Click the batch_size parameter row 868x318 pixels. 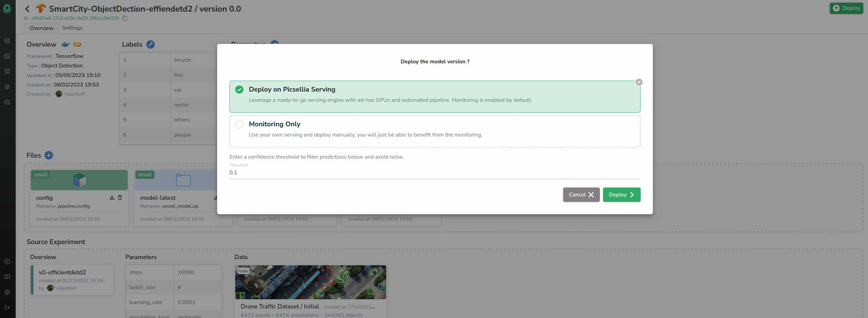coord(174,287)
